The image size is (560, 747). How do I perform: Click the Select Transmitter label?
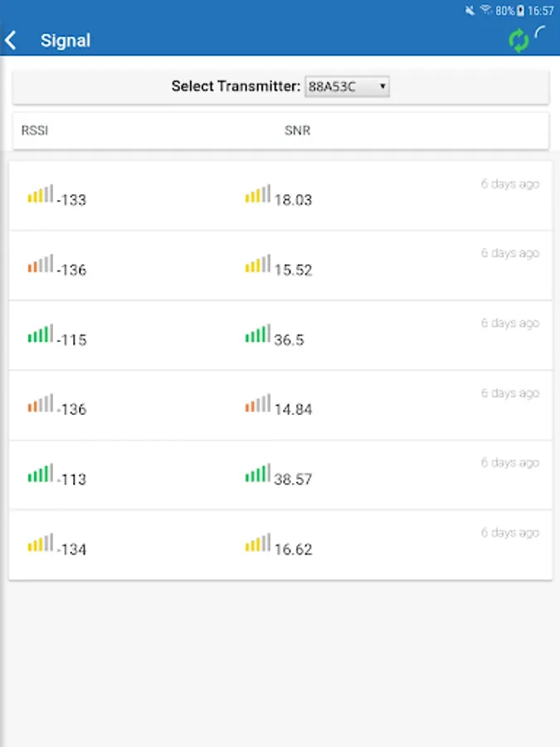coord(235,86)
